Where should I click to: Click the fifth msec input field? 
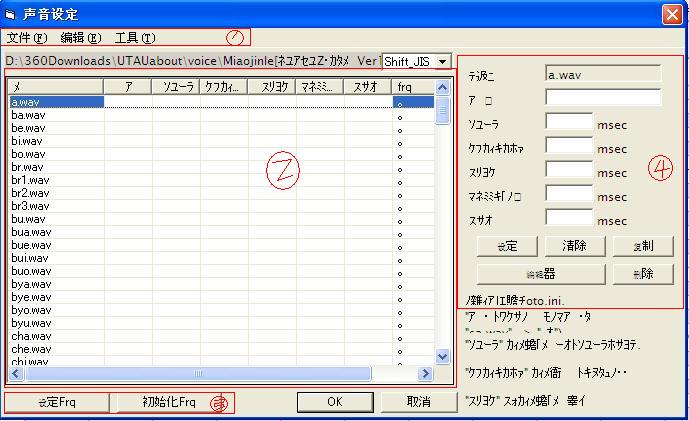pyautogui.click(x=569, y=218)
